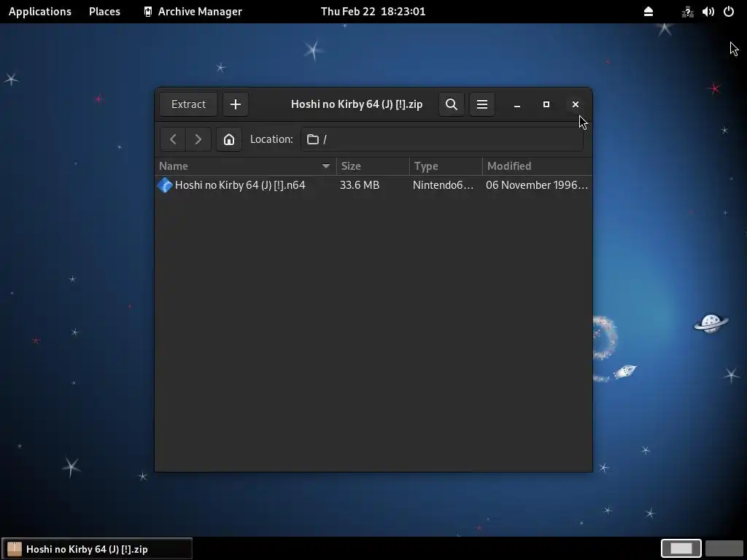Open the hamburger menu button

(482, 104)
